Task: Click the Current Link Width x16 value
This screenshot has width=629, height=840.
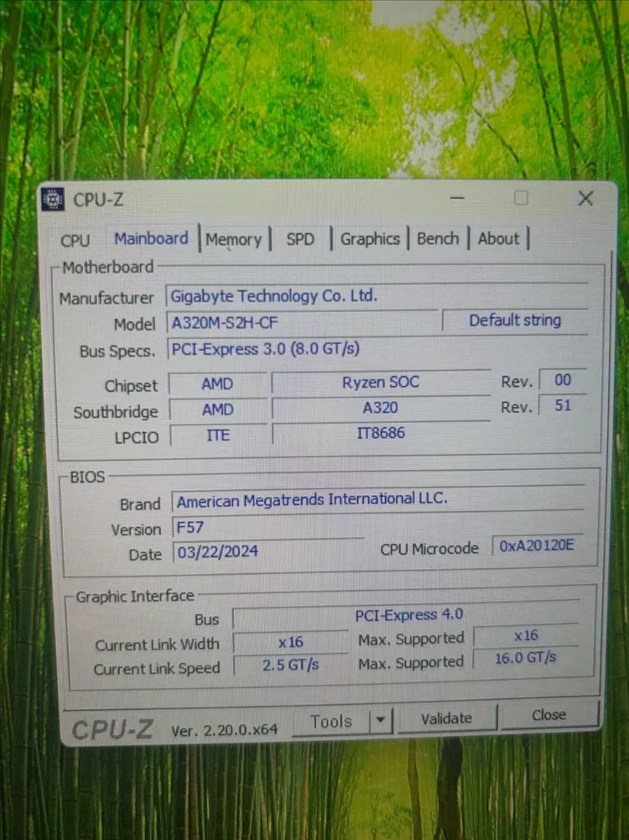Action: [291, 641]
